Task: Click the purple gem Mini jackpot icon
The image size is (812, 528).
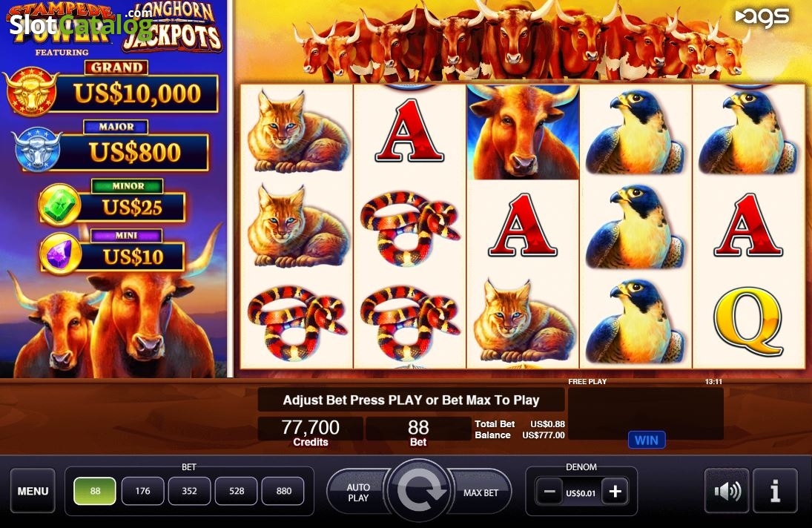Action: click(61, 253)
